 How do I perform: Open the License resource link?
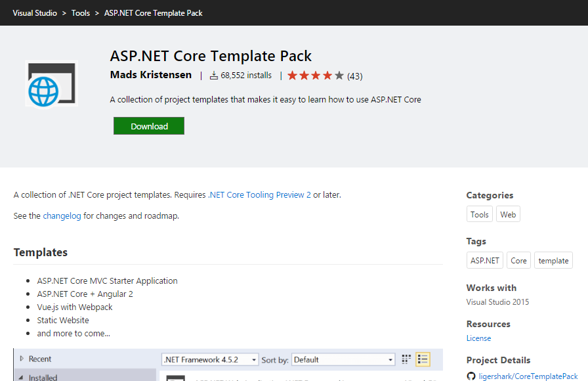pyautogui.click(x=478, y=338)
